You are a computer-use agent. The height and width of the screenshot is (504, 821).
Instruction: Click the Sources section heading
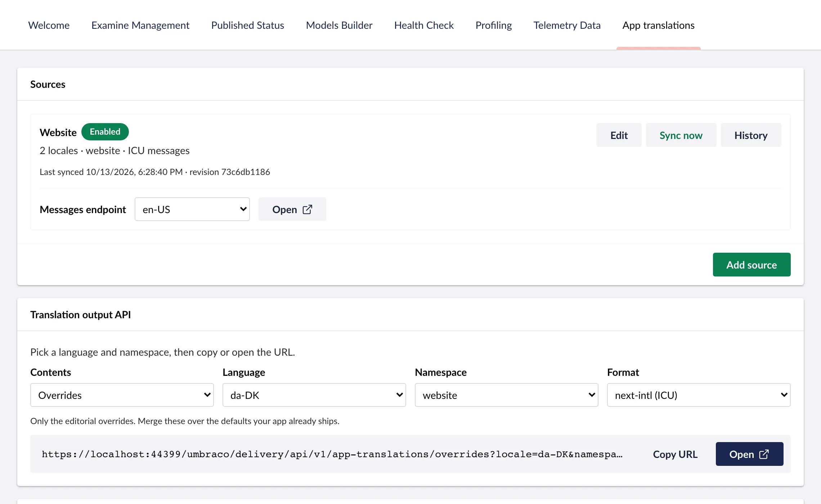[48, 84]
